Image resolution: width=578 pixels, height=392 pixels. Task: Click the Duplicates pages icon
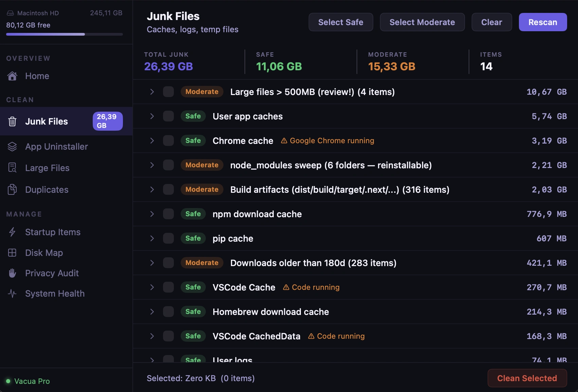point(12,190)
